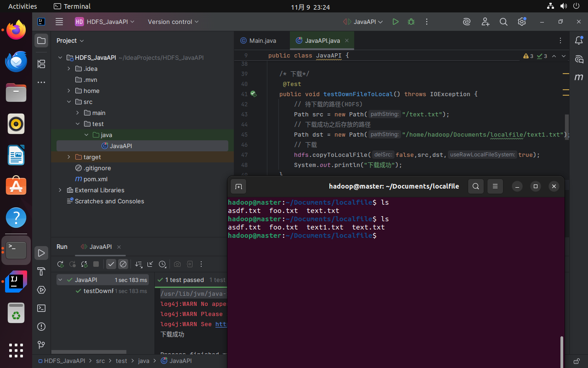This screenshot has width=588, height=368.
Task: Click the Debug JavaAPI bug icon
Action: click(411, 22)
